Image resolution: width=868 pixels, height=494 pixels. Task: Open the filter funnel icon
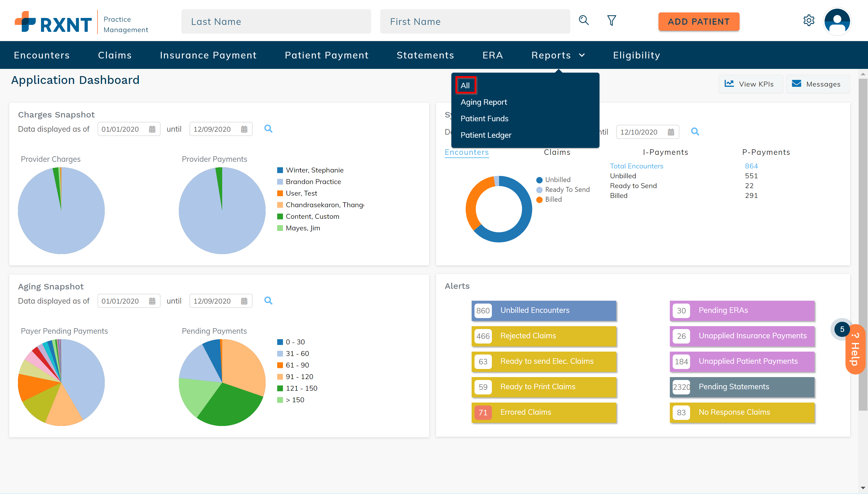(611, 21)
